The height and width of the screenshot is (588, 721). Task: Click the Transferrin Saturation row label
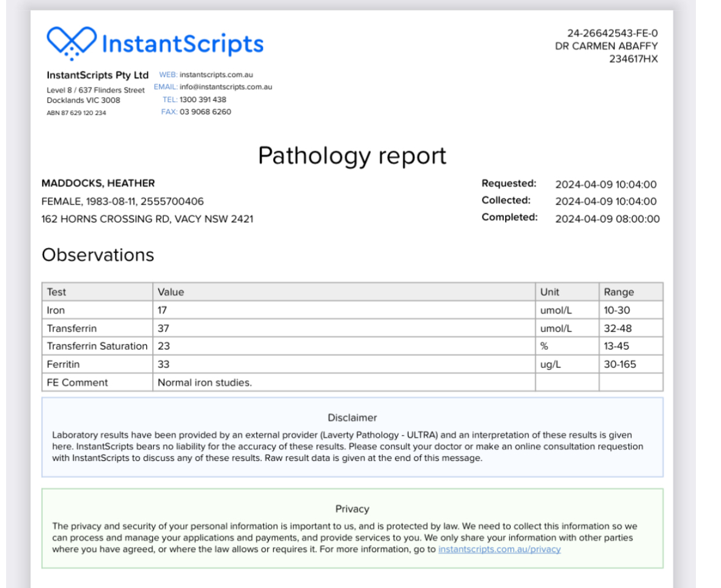point(97,346)
